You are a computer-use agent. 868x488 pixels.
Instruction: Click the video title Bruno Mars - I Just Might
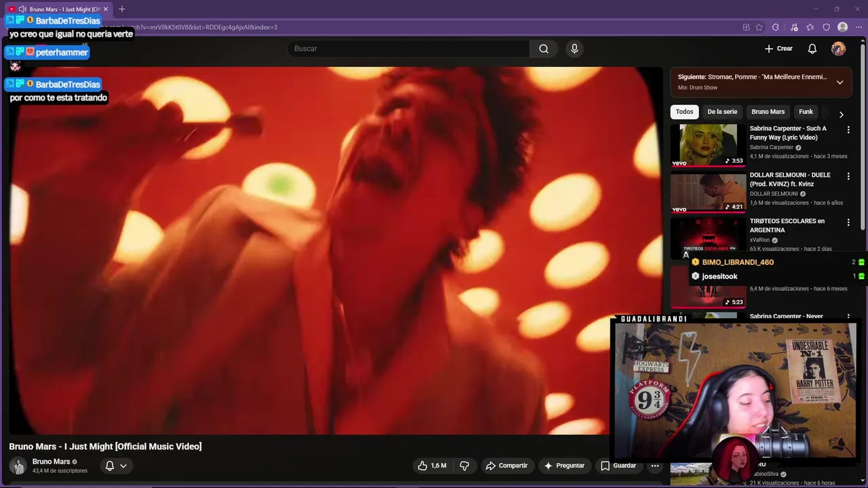pos(105,446)
